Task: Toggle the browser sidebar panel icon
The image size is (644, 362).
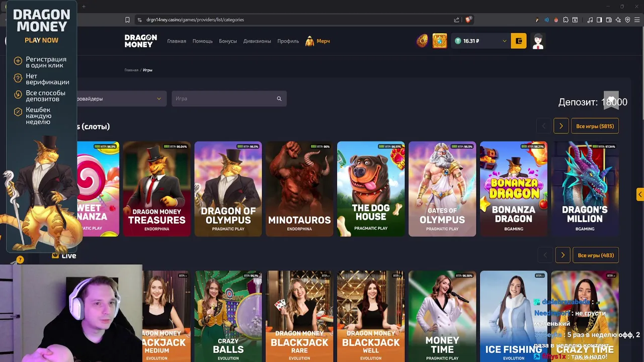Action: point(599,20)
